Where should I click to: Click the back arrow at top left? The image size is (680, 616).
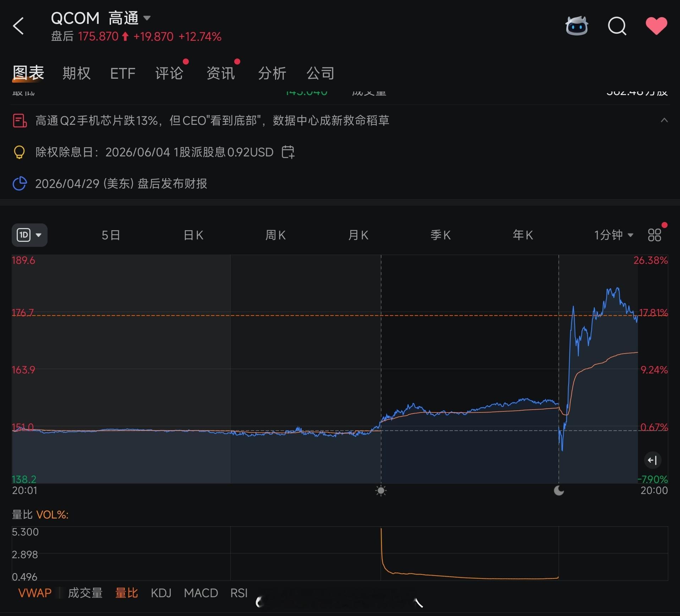coord(19,26)
